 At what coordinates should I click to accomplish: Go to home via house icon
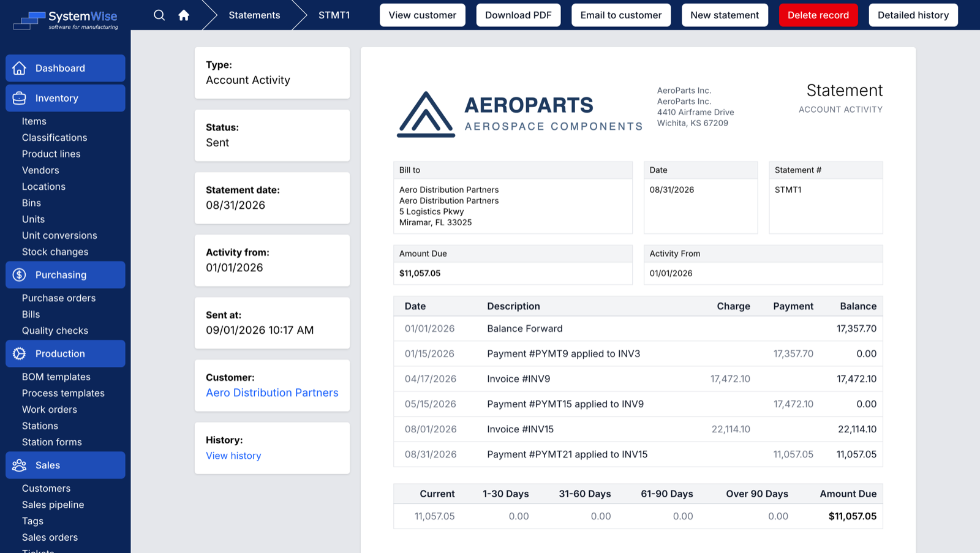click(x=184, y=15)
